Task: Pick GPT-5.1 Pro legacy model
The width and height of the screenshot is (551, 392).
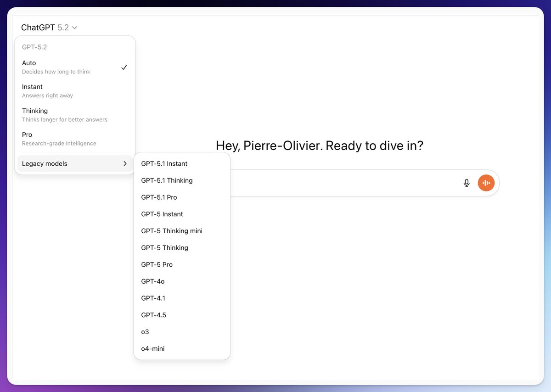Action: tap(182, 197)
